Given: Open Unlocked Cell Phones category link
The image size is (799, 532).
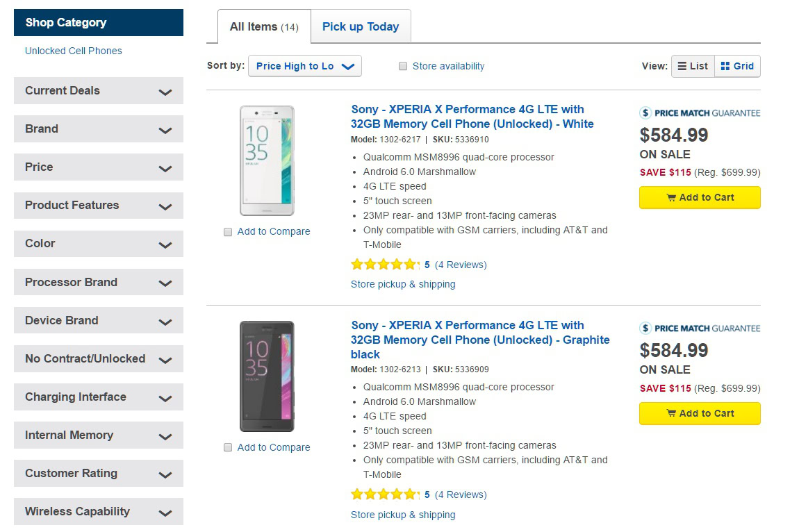Looking at the screenshot, I should [74, 51].
